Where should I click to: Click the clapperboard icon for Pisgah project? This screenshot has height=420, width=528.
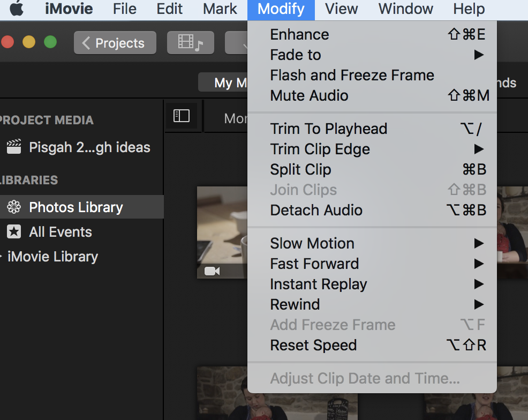click(14, 147)
